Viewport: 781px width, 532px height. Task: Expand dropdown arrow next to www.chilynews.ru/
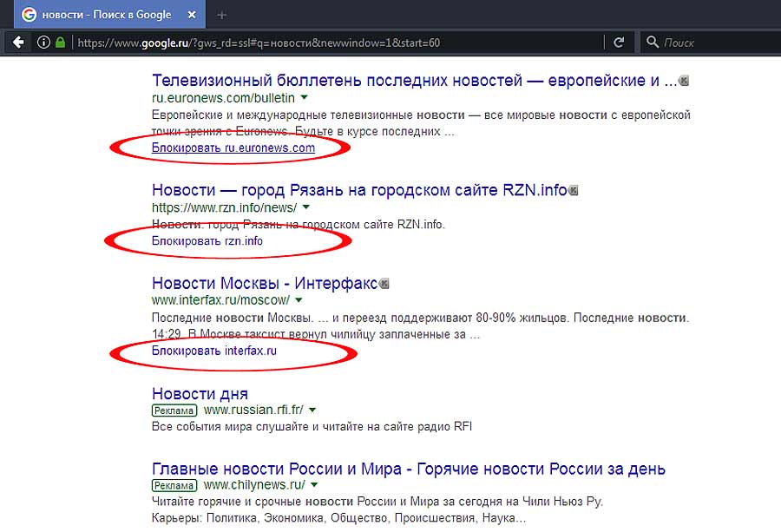314,484
